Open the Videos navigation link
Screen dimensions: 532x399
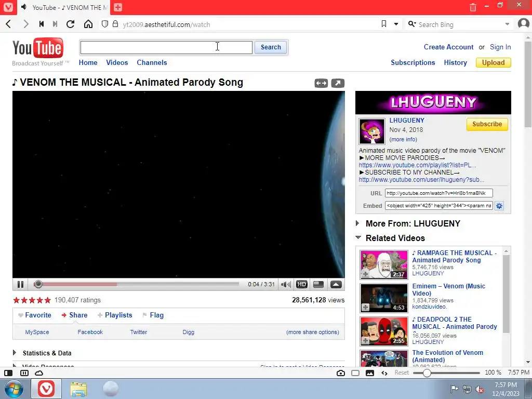[x=117, y=62]
